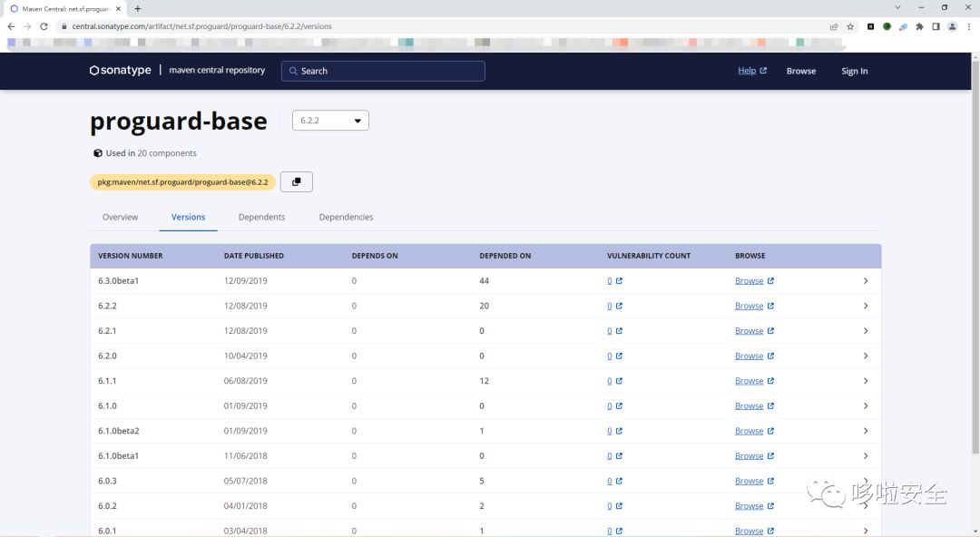This screenshot has height=537, width=980.
Task: Open Chrome profile avatar
Action: click(x=952, y=26)
